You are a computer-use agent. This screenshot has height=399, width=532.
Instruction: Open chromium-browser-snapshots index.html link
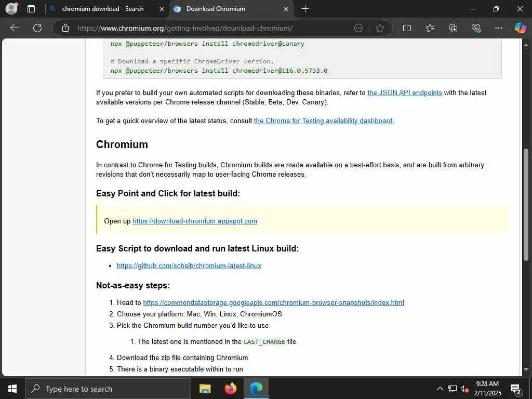(273, 303)
